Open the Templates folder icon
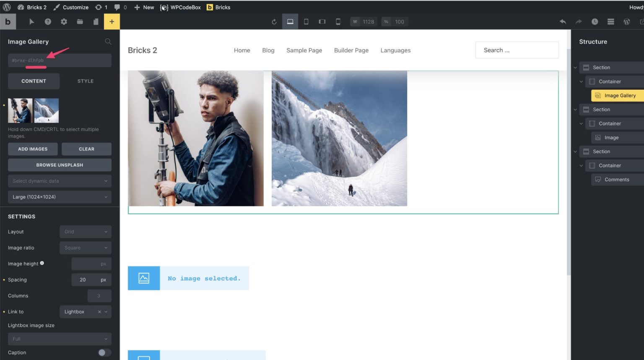The image size is (644, 360). [80, 21]
